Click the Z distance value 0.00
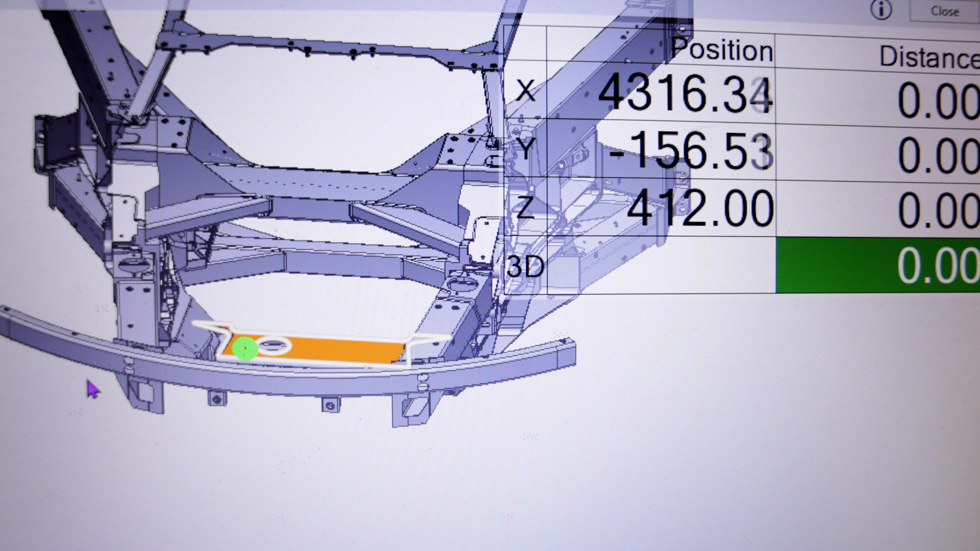The height and width of the screenshot is (551, 980). pos(938,210)
